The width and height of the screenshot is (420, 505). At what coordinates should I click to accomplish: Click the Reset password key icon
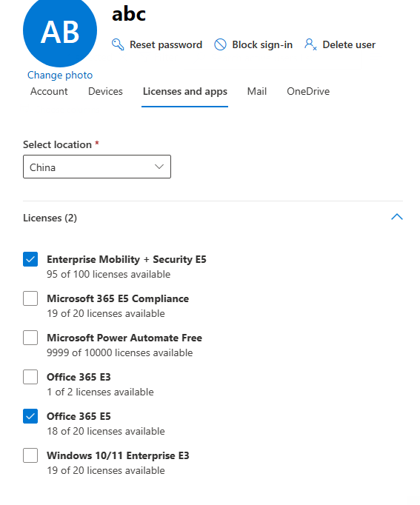118,44
